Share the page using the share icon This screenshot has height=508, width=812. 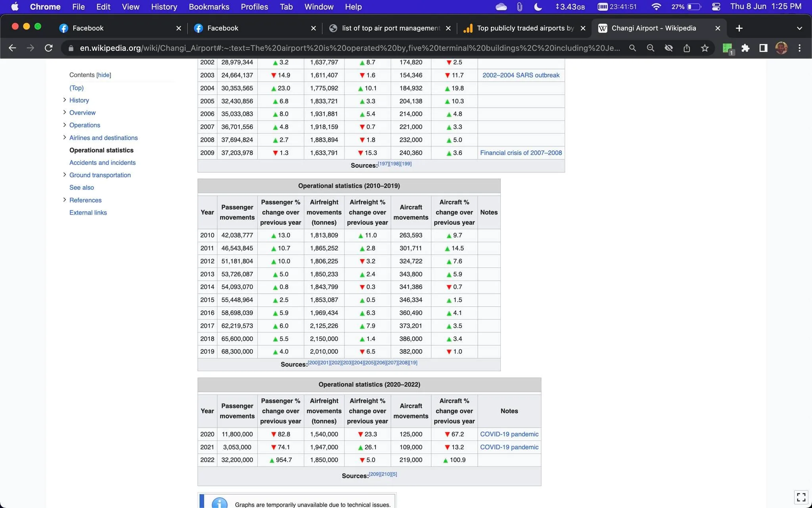pos(687,48)
